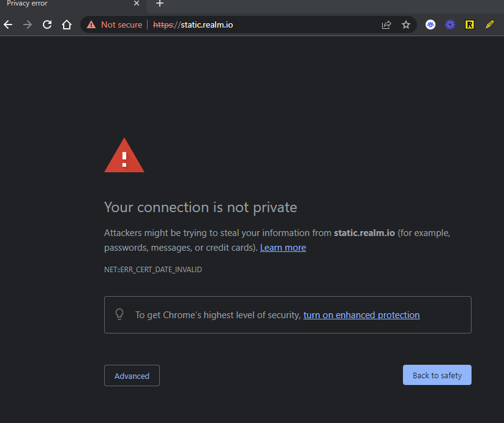Click the grayed-out forward arrow
Viewport: 504px width, 423px height.
click(27, 25)
